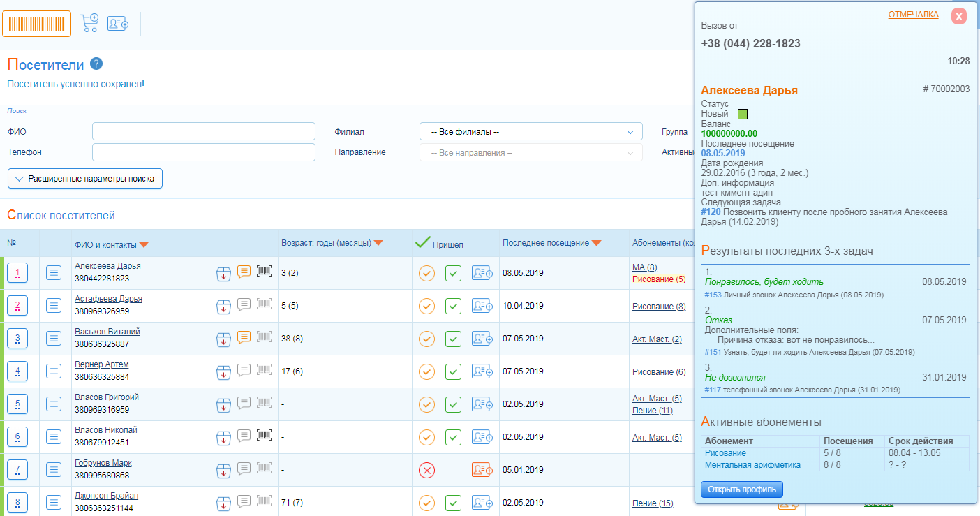Toggle green checkmark for Васьков Виталий
Image resolution: width=980 pixels, height=516 pixels.
453,339
